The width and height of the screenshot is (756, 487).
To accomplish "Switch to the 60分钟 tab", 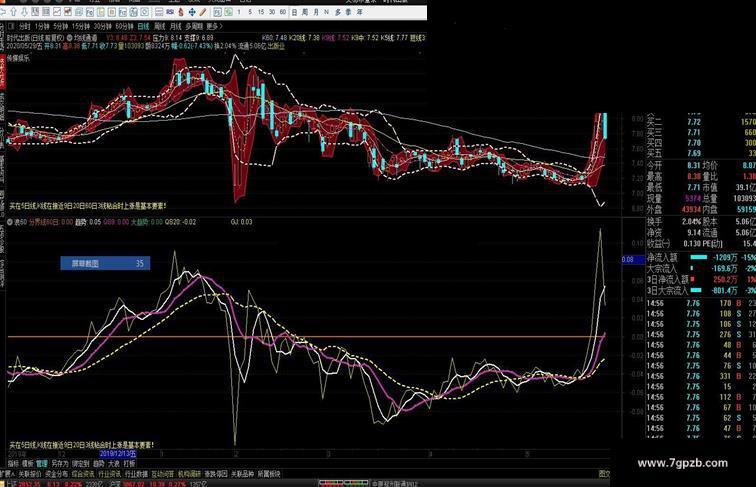I will 124,27.
